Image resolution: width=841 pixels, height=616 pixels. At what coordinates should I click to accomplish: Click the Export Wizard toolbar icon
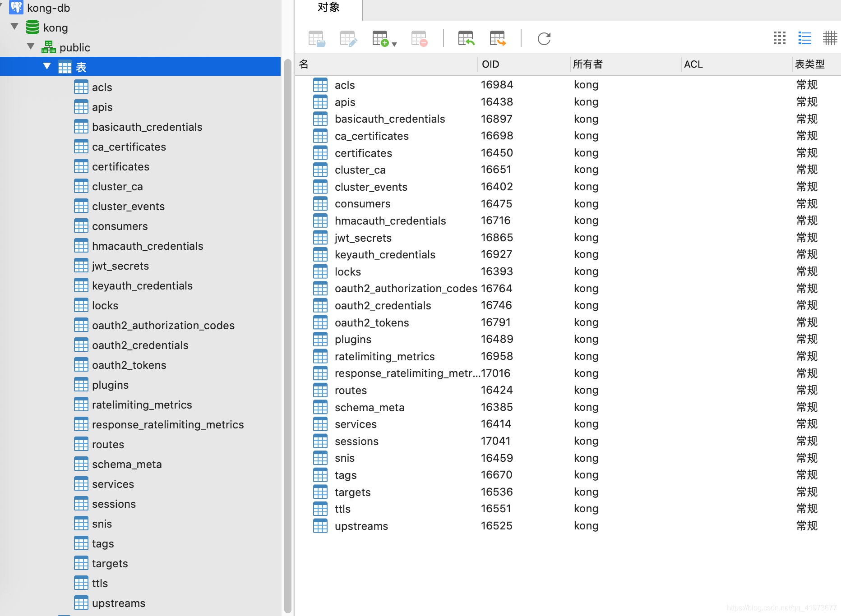[x=498, y=39]
